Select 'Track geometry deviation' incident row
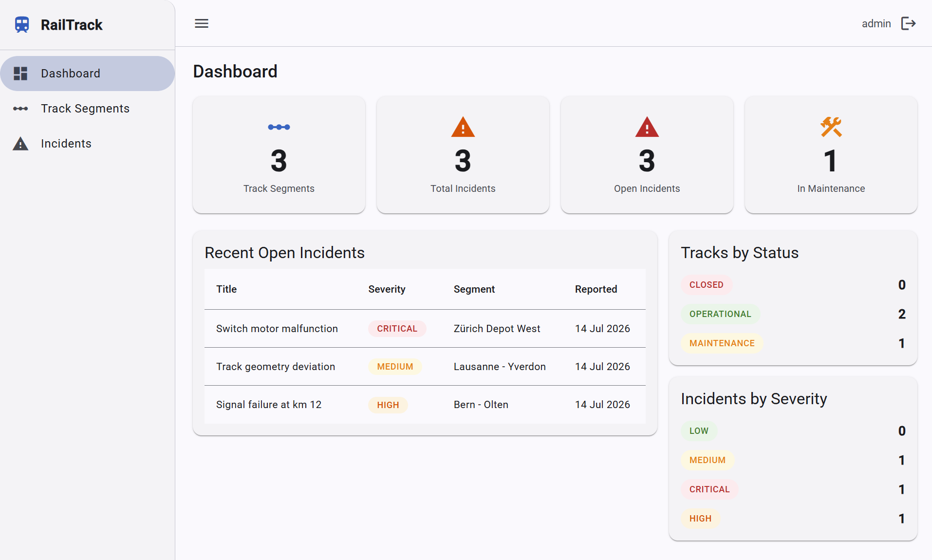Viewport: 932px width, 560px height. click(x=425, y=367)
